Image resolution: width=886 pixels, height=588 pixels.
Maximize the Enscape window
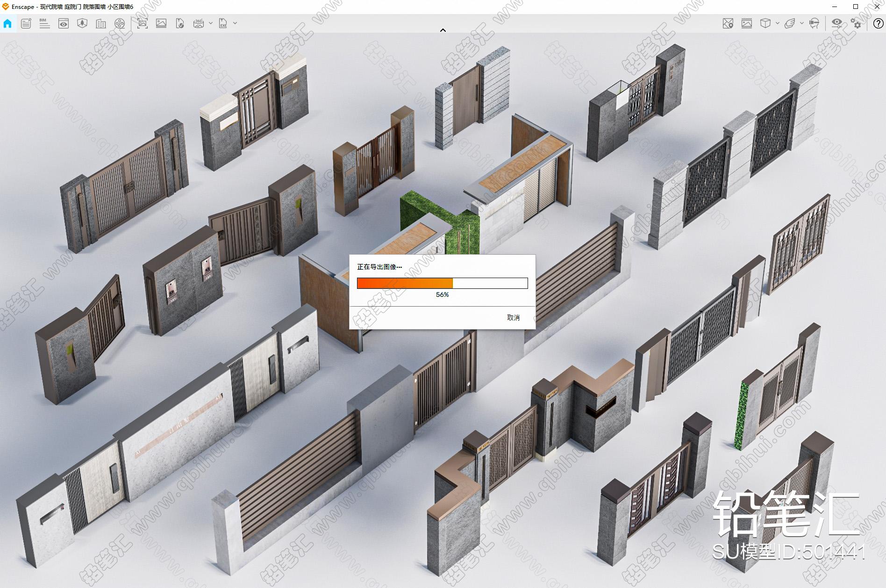pyautogui.click(x=856, y=7)
